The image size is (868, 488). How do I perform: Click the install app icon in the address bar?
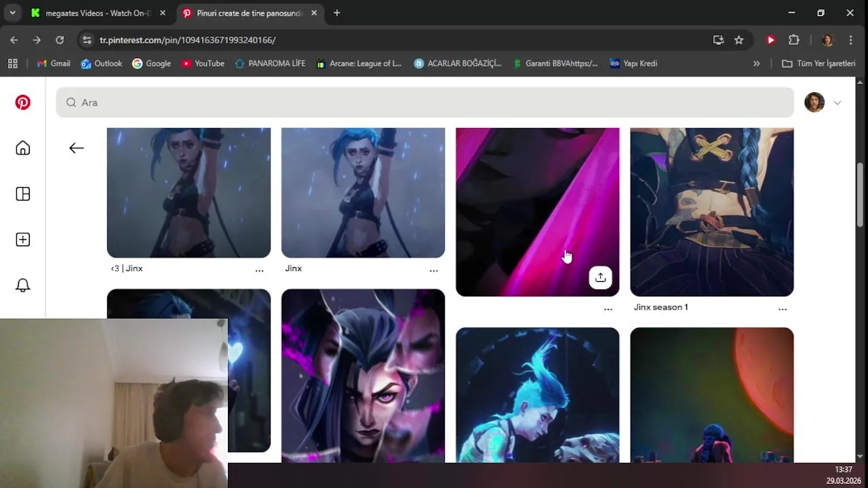tap(719, 40)
